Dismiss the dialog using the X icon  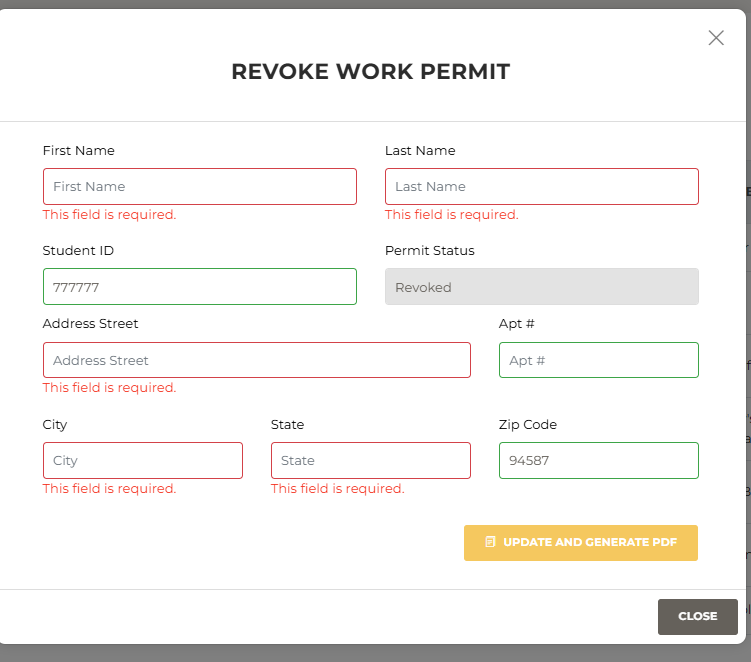(716, 38)
